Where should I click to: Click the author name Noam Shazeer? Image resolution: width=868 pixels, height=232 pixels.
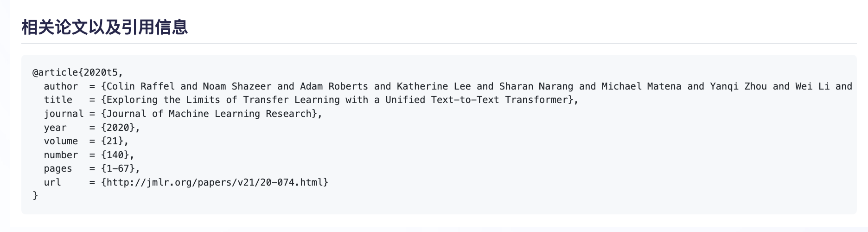[x=237, y=86]
